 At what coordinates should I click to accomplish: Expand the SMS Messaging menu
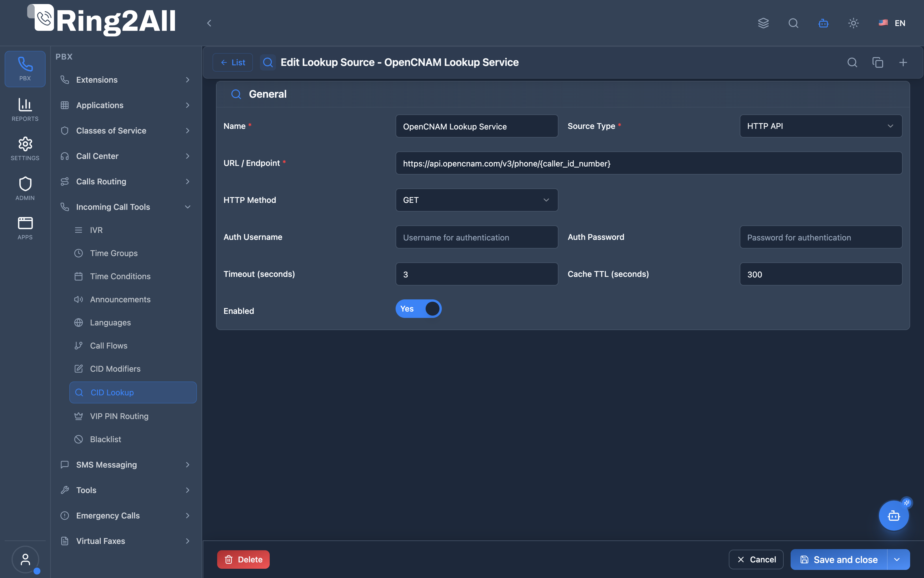[125, 464]
